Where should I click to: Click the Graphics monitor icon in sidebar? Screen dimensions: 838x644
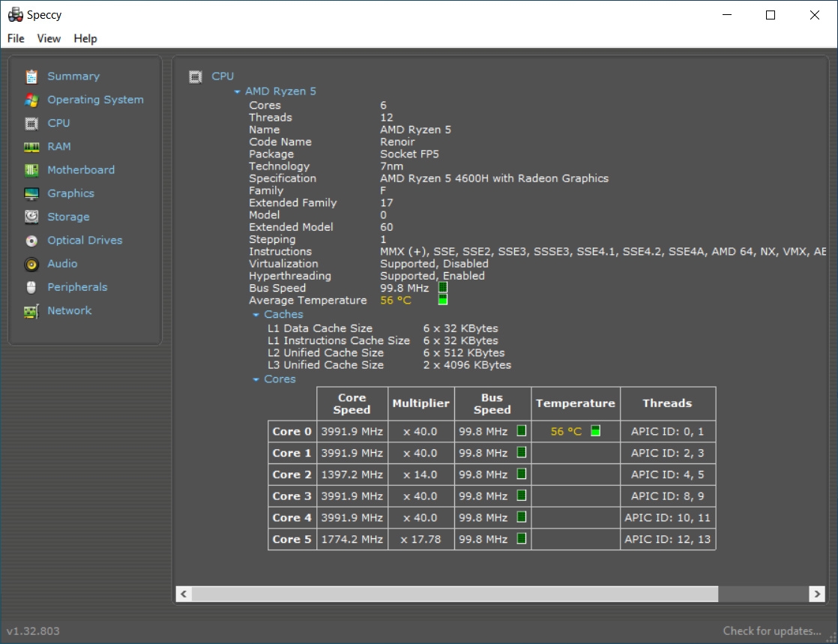point(31,193)
